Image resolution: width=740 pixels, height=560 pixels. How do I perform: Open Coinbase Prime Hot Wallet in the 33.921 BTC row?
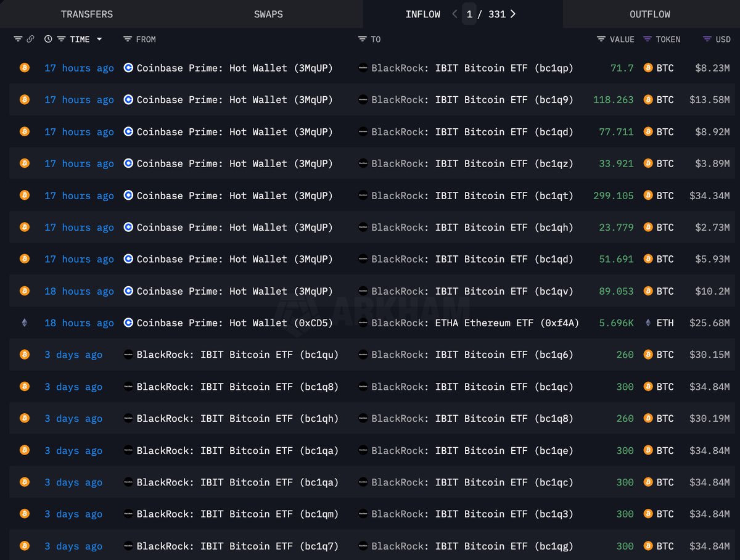(x=234, y=163)
